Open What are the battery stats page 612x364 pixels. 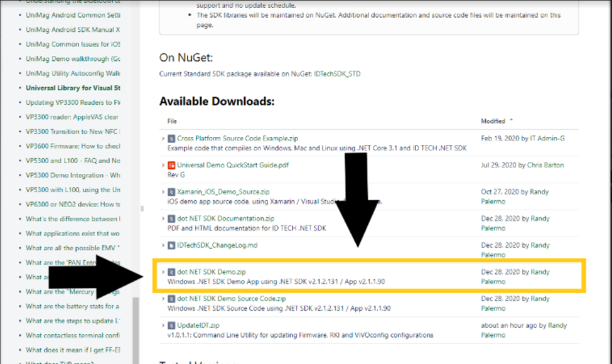pos(72,306)
